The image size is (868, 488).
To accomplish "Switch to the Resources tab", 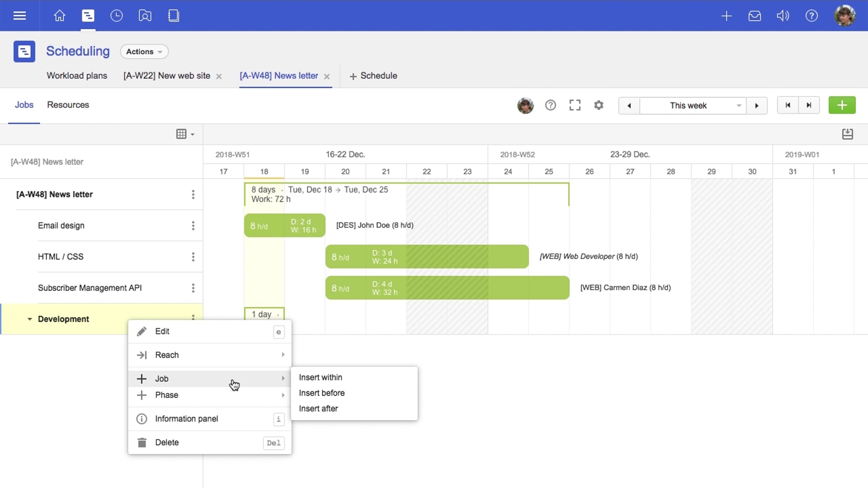I will [68, 105].
